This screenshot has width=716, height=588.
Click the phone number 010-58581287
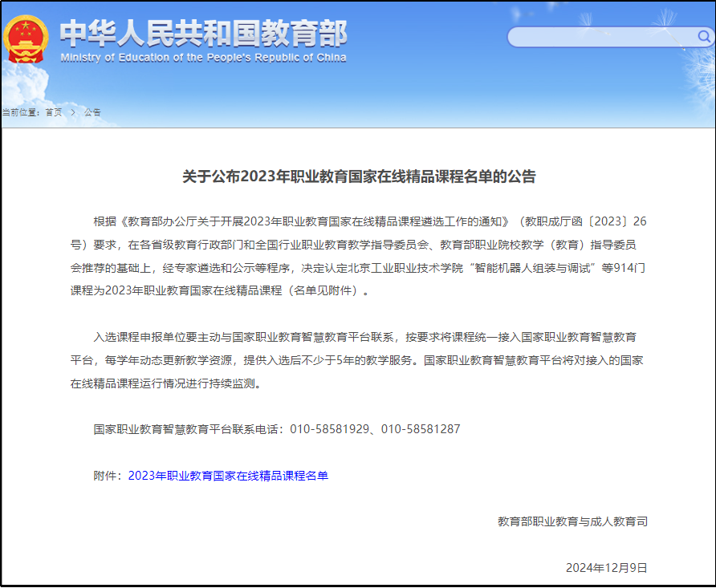click(x=421, y=429)
